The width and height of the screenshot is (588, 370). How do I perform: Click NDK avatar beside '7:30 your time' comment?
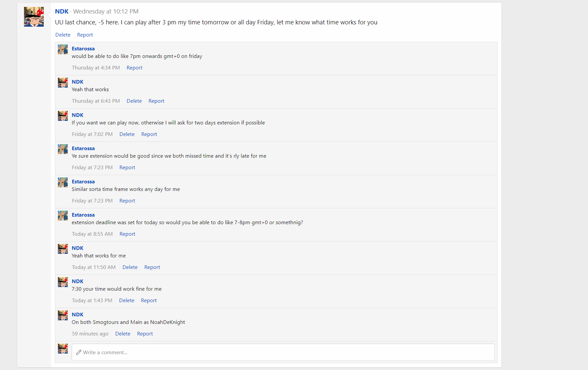coord(63,282)
